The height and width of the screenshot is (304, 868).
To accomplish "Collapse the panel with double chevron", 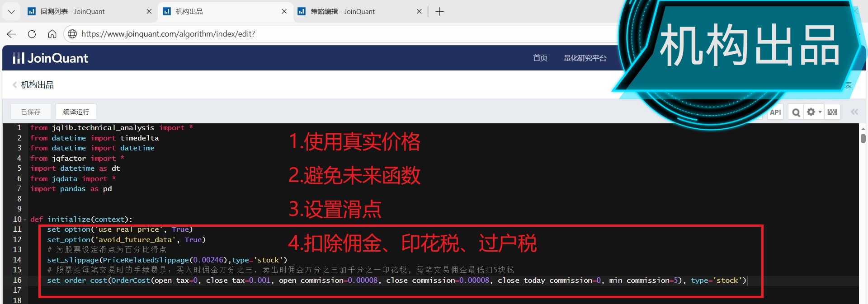I will click(854, 112).
